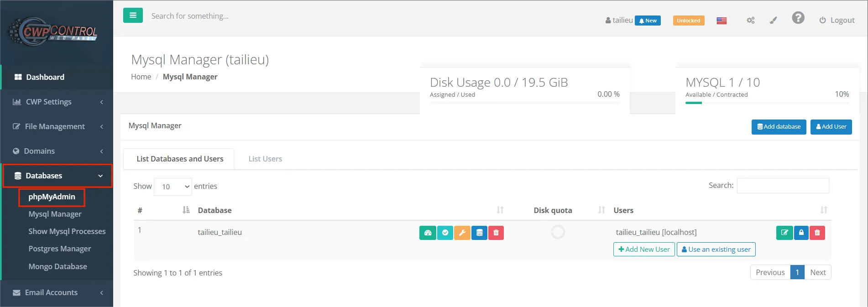Log out using the Logout link
This screenshot has width=868, height=307.
click(x=837, y=21)
